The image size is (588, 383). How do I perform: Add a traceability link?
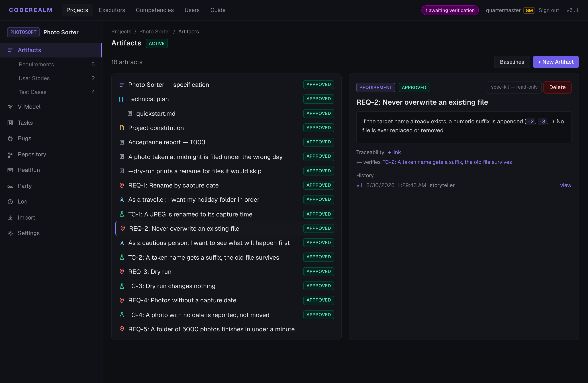[x=394, y=152]
